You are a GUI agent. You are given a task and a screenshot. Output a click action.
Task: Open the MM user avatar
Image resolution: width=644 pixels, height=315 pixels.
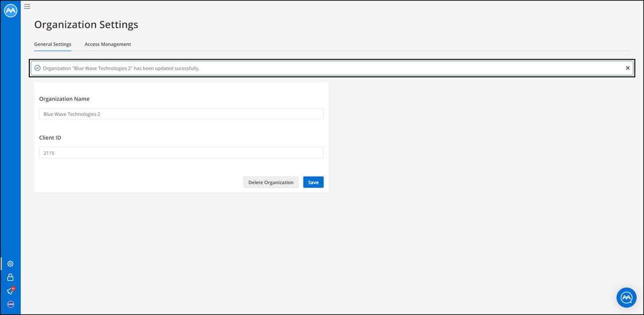point(10,304)
